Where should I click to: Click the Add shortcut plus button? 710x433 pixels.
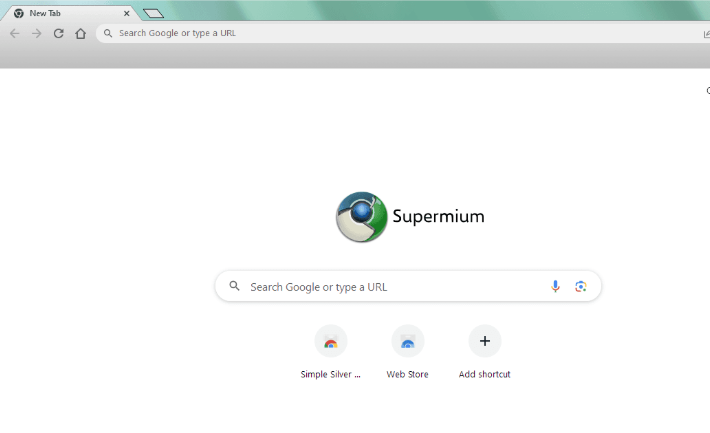coord(485,341)
